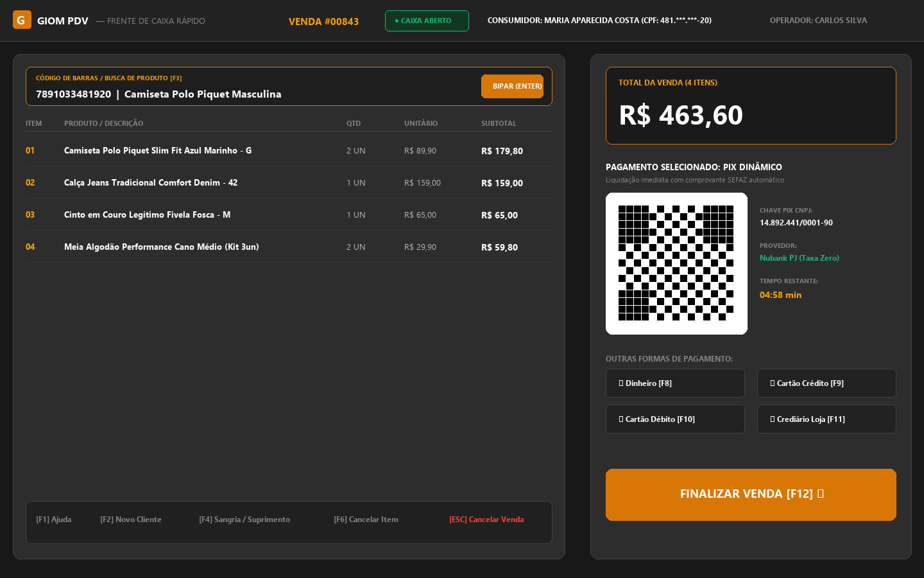Choose [F2] Novo Cliente

(131, 520)
